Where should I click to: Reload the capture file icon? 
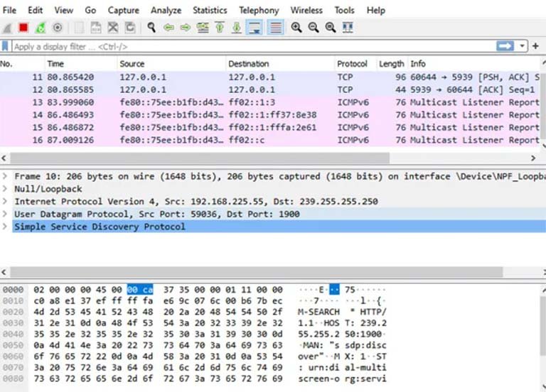tap(130, 28)
